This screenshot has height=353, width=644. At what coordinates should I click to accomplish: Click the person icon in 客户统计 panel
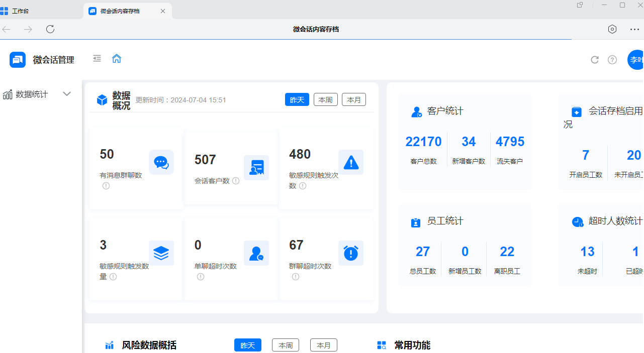[416, 111]
